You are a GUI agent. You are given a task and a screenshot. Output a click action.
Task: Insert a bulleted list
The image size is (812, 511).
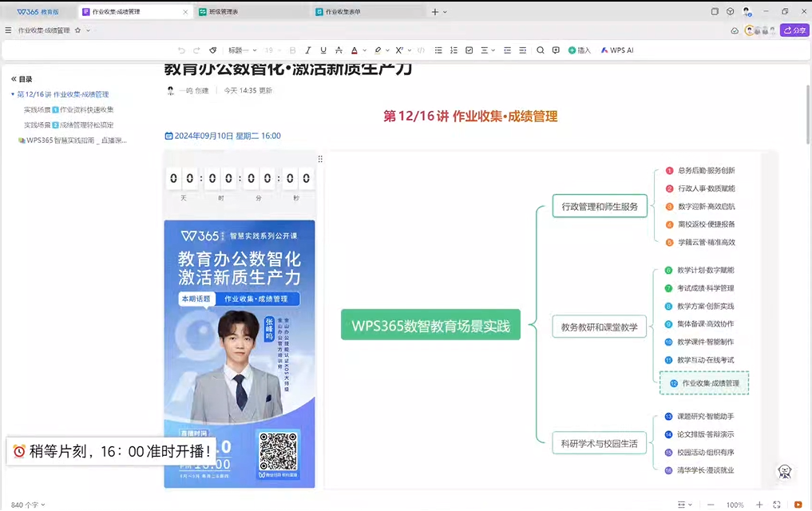(438, 50)
